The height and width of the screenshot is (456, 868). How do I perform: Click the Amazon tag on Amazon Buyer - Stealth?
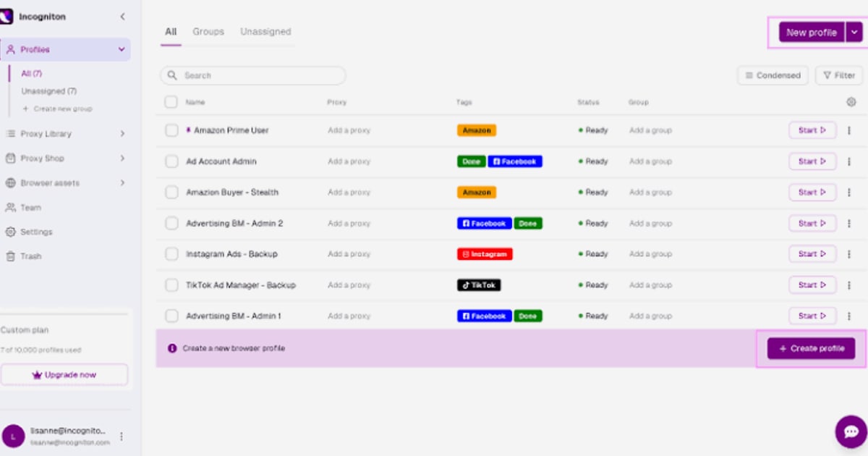tap(477, 193)
